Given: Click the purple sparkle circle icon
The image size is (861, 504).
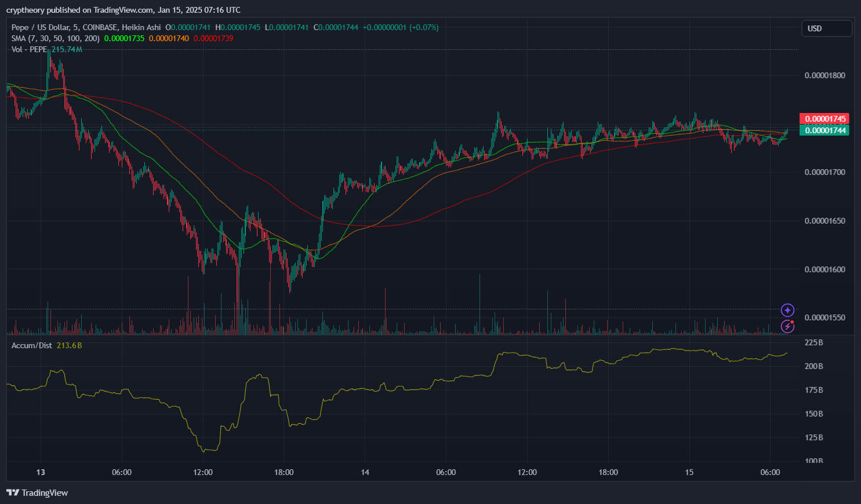Looking at the screenshot, I should (x=787, y=311).
